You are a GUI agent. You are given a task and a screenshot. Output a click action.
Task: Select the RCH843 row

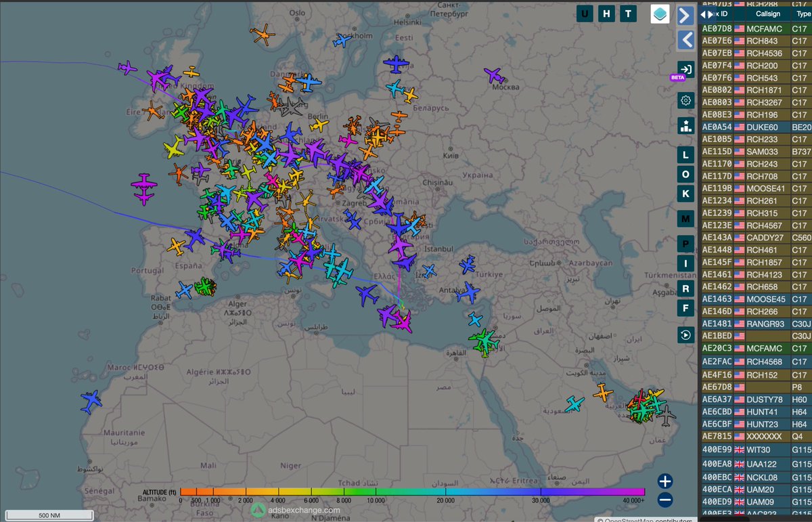click(756, 41)
